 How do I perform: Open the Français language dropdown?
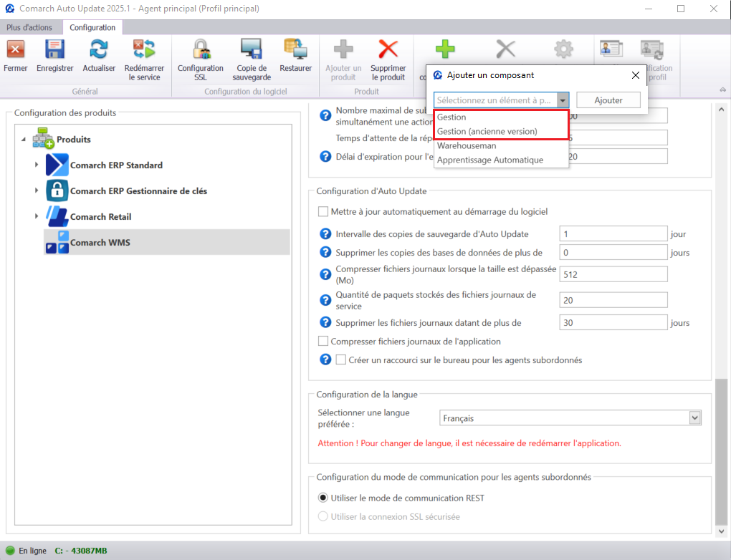pyautogui.click(x=694, y=418)
